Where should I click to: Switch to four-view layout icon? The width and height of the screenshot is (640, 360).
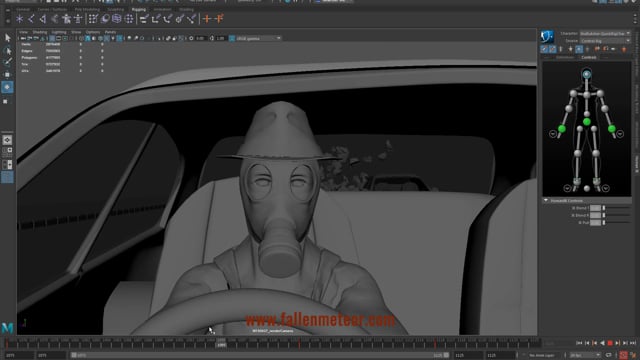[7, 152]
